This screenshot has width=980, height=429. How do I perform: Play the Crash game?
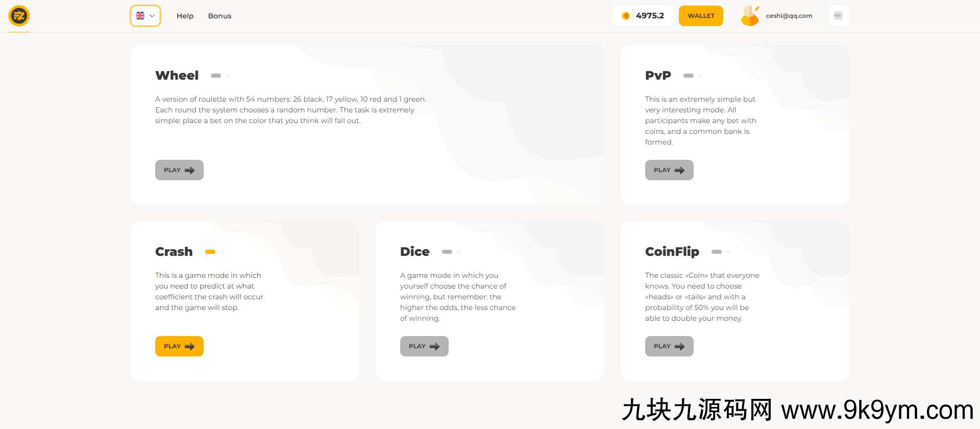click(x=179, y=346)
